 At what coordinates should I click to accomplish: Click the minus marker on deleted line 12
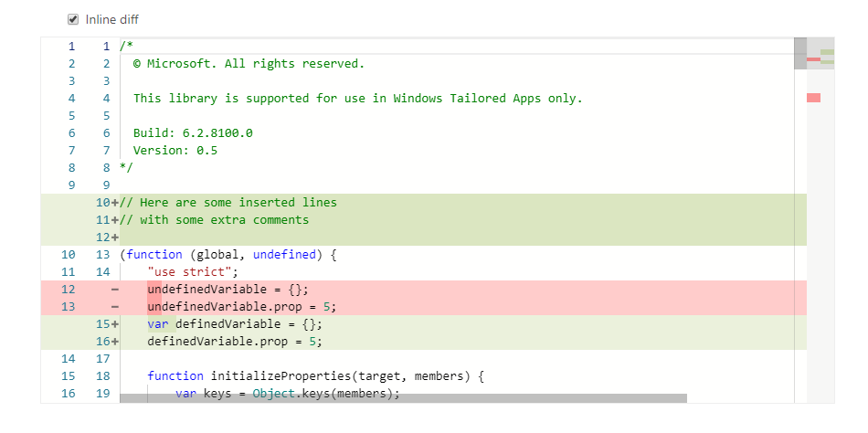point(115,290)
